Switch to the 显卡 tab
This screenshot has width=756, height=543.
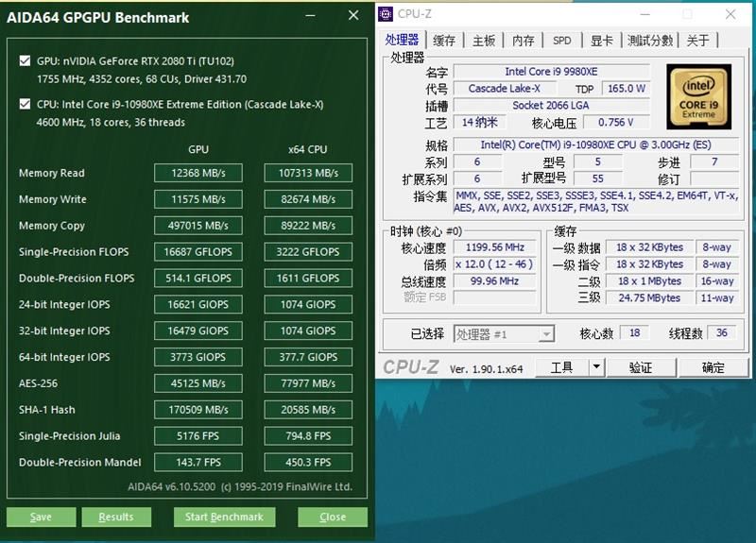pyautogui.click(x=602, y=41)
